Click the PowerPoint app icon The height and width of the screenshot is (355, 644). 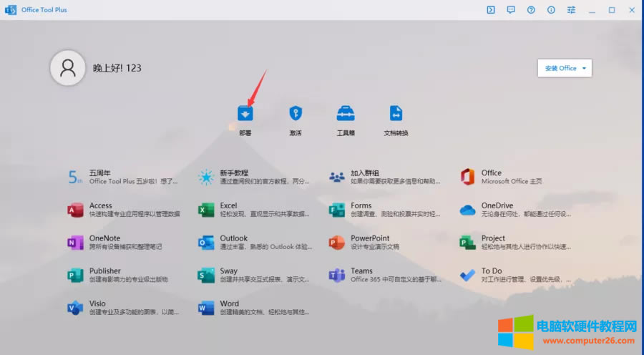click(x=337, y=243)
